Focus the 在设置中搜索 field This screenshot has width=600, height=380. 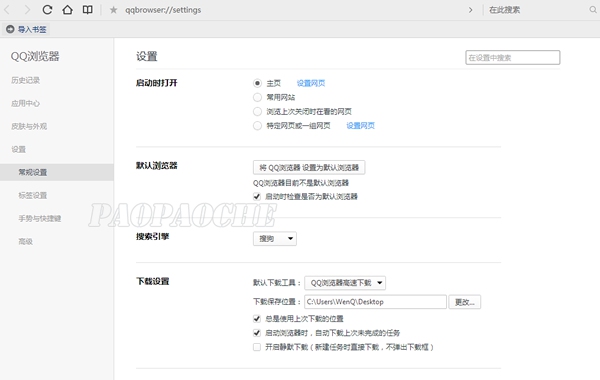tap(513, 57)
